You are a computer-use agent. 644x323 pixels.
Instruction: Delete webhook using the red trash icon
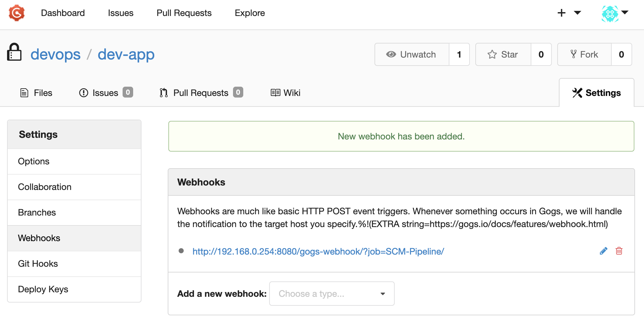[619, 251]
